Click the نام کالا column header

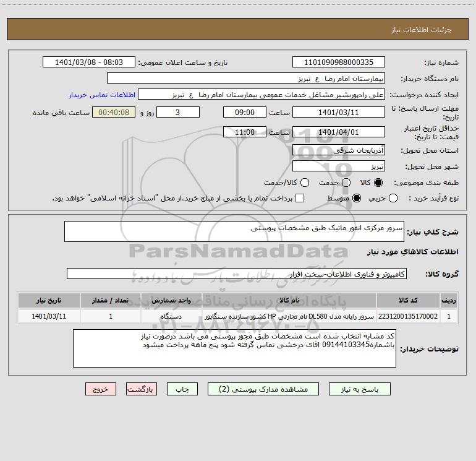(289, 300)
